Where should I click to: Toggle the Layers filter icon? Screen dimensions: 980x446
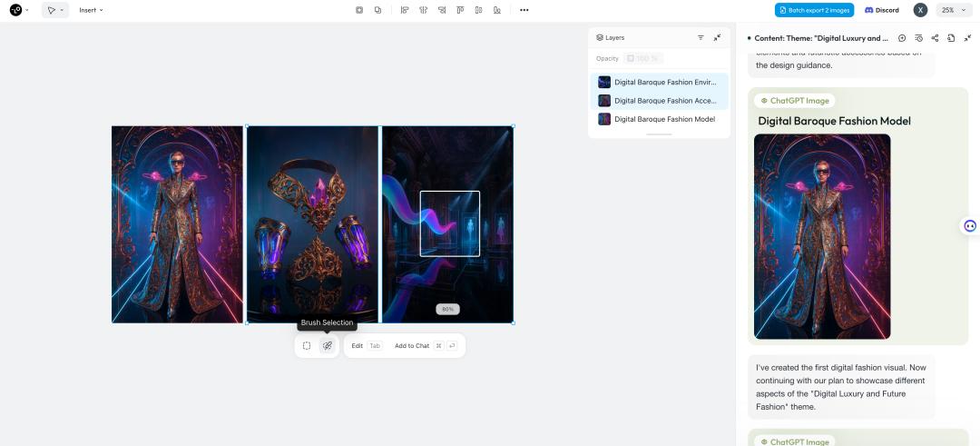pos(701,37)
